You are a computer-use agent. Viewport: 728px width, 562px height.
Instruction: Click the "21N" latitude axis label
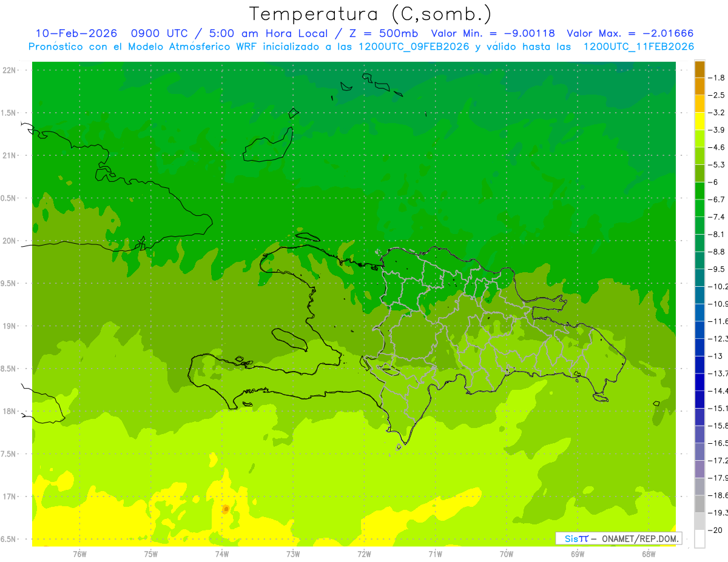(x=10, y=155)
